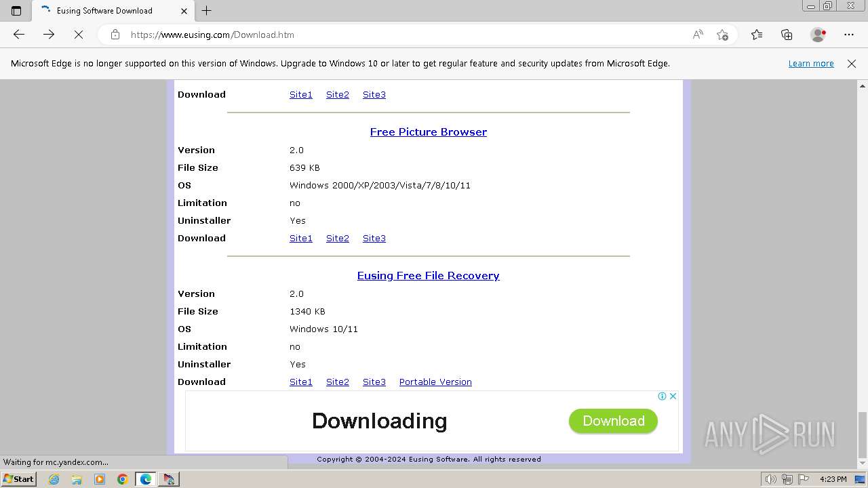Open the tab actions menu icon
Screen dimensions: 868x488
(16, 11)
